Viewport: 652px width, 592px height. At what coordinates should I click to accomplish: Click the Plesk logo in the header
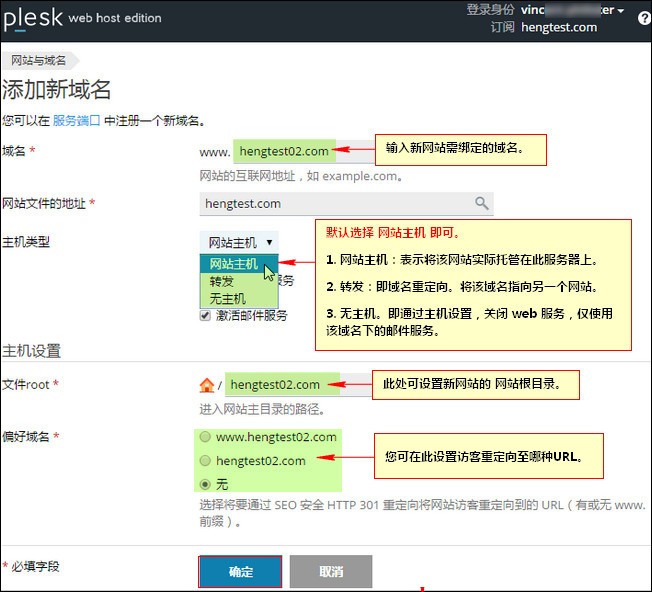point(33,19)
